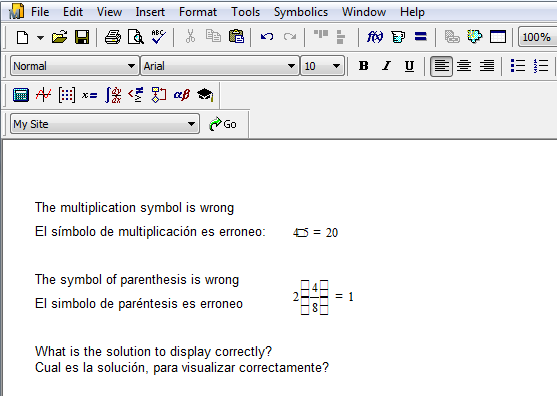Click the Insert Component puzzle icon
Viewport: 557px width, 396px height.
point(475,37)
